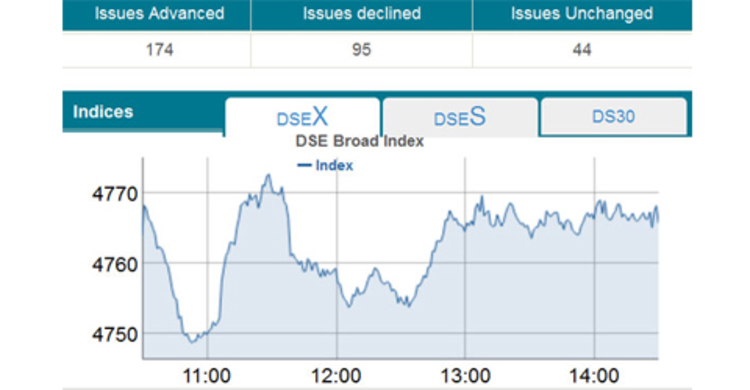Click the 13:00 time axis label
750x390 pixels.
[465, 376]
